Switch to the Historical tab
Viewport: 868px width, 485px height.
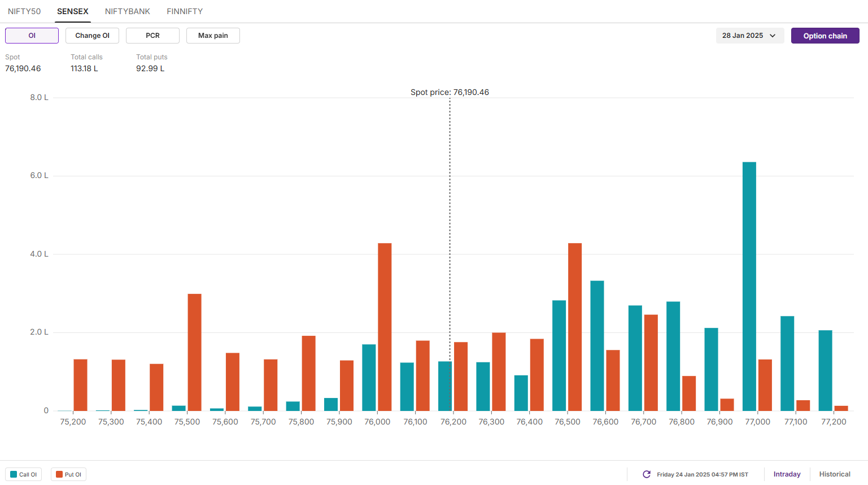(x=835, y=474)
